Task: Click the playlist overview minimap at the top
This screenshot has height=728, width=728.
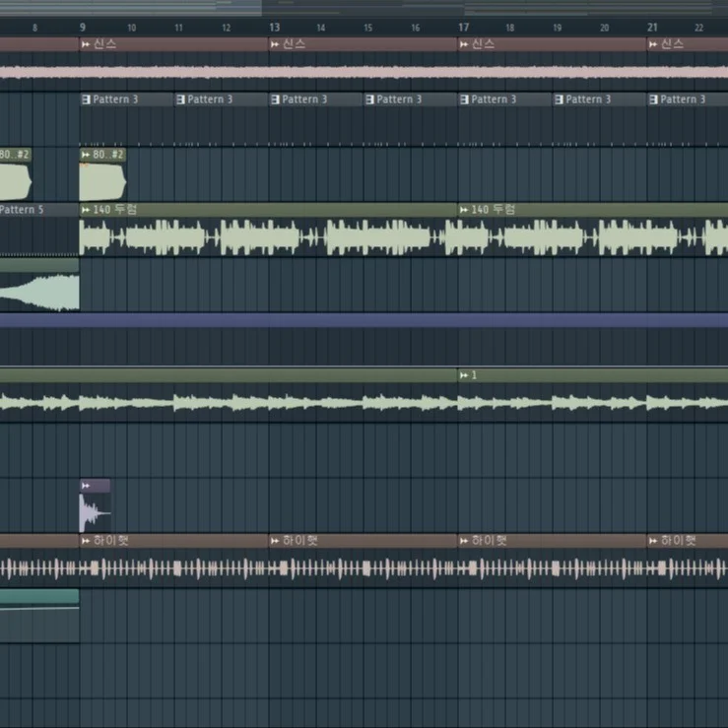Action: 364,8
